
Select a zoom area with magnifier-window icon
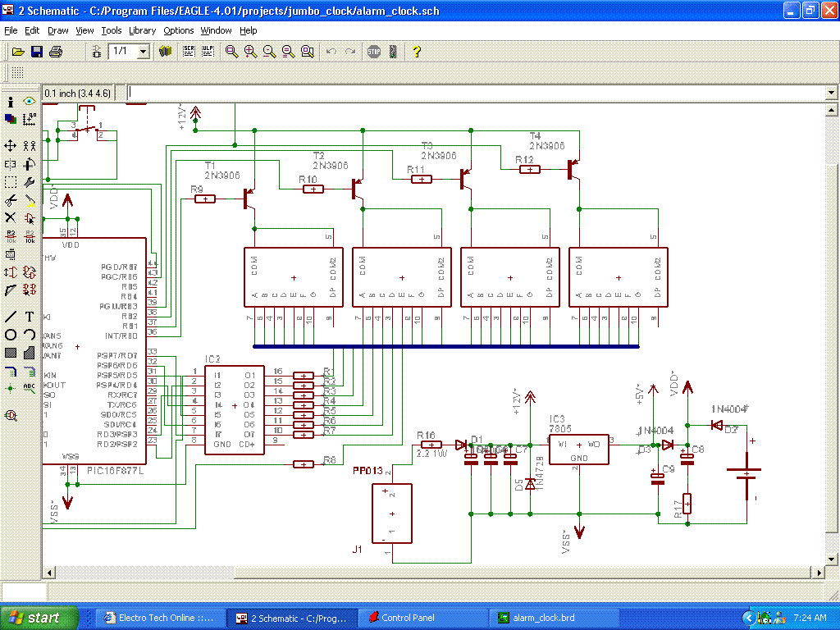(x=307, y=52)
